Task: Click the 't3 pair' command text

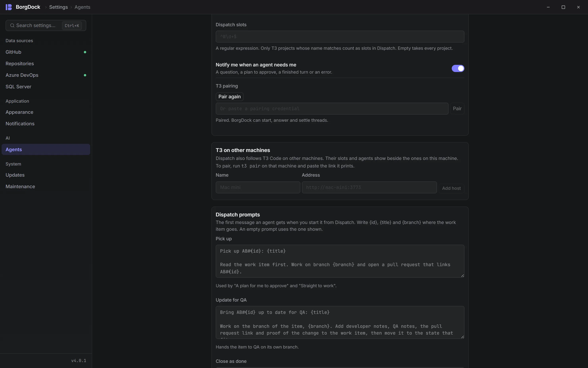Action: (x=251, y=166)
